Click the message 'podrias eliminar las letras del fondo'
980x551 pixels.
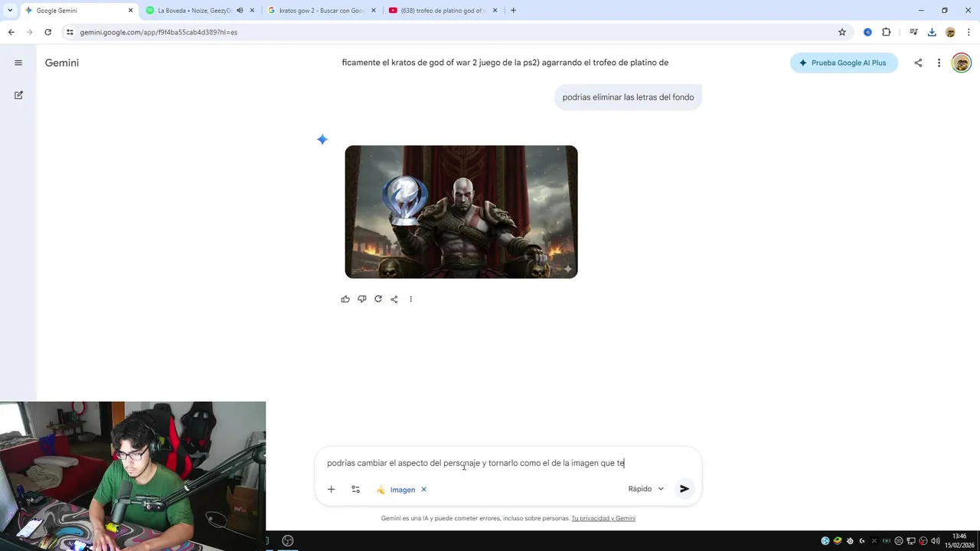628,97
